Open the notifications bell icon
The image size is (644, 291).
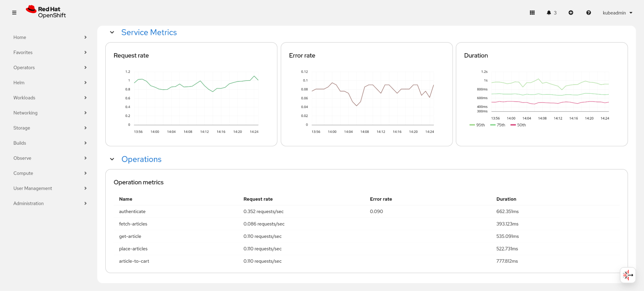click(x=551, y=13)
